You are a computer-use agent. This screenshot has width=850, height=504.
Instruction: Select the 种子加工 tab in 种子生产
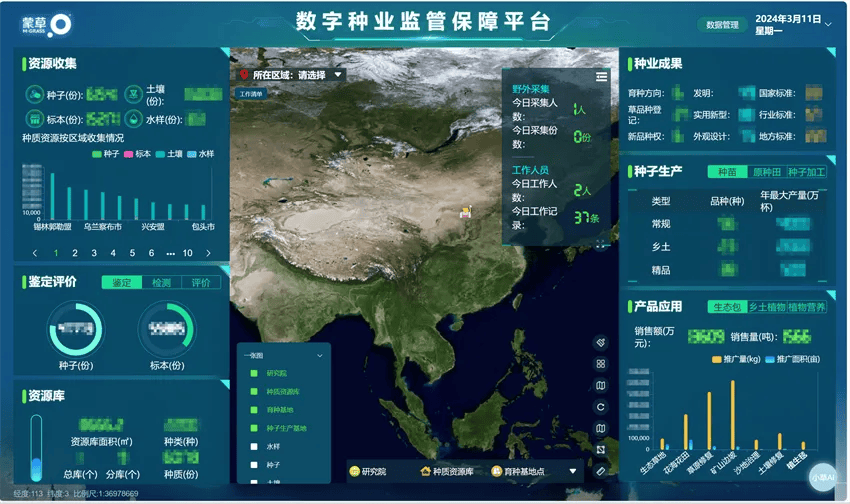tap(807, 172)
